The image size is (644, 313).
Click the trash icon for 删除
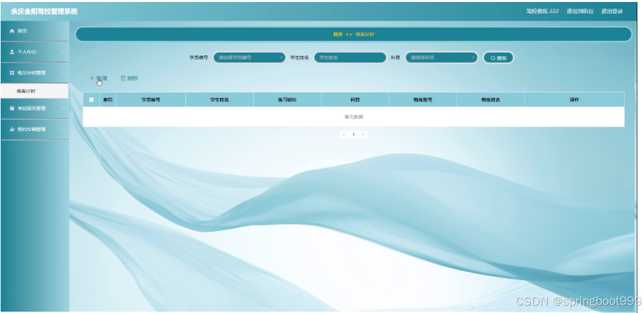click(x=122, y=78)
